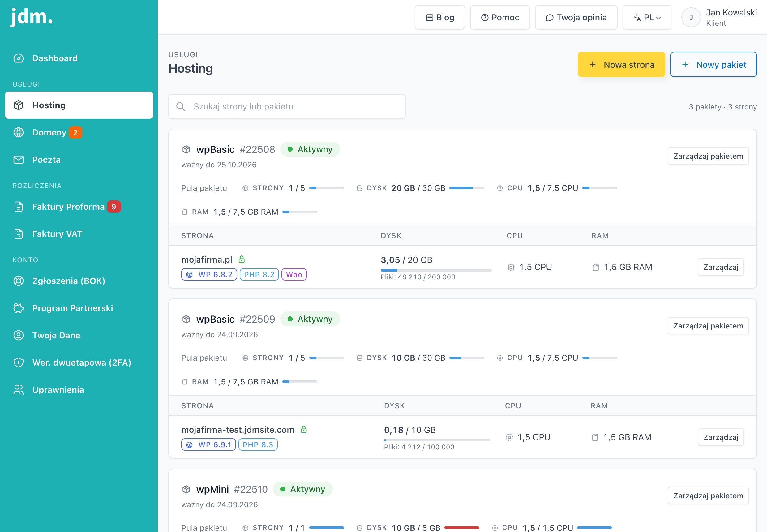Viewport: 767px width, 532px height.
Task: Click the wpBasic #22508 DYSK pool bar
Action: click(x=466, y=188)
